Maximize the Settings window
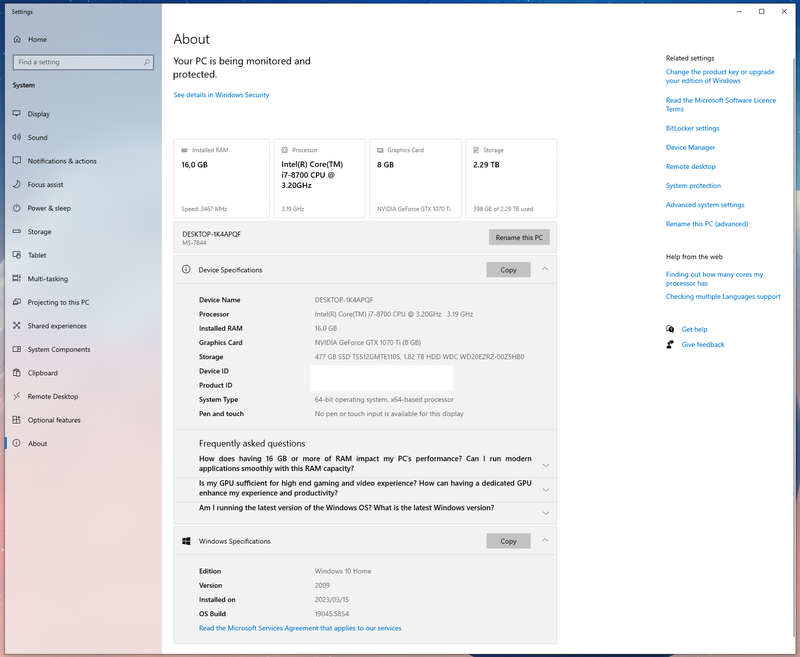Screen dimensions: 800x657 pyautogui.click(x=762, y=11)
